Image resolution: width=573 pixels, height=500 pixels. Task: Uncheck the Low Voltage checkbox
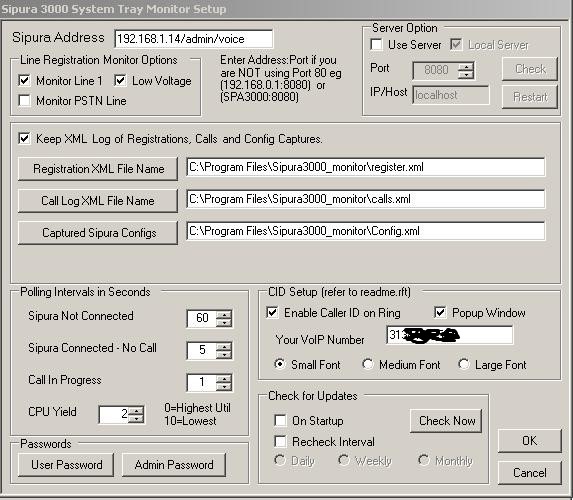120,80
